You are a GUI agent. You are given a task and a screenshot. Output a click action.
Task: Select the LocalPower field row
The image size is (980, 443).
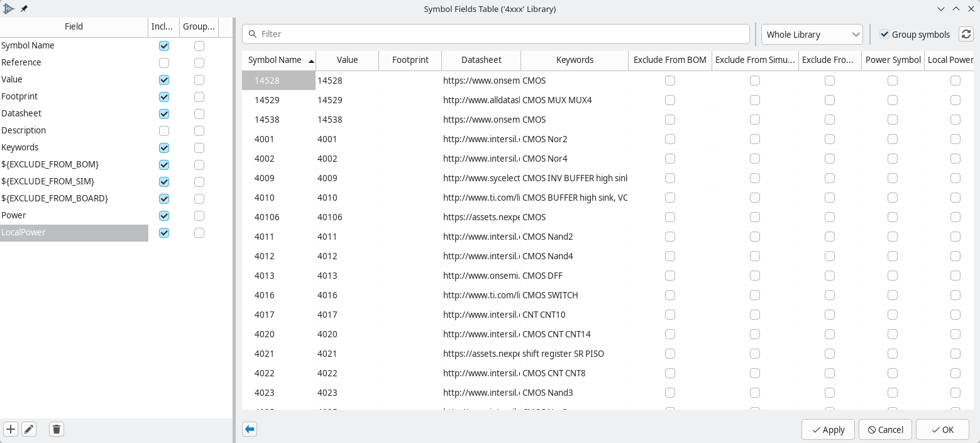(x=74, y=232)
